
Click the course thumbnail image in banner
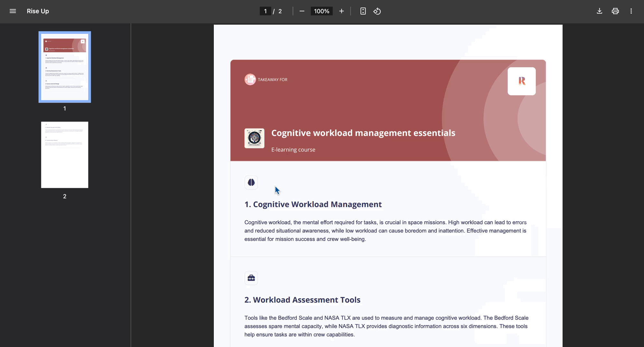(x=254, y=138)
